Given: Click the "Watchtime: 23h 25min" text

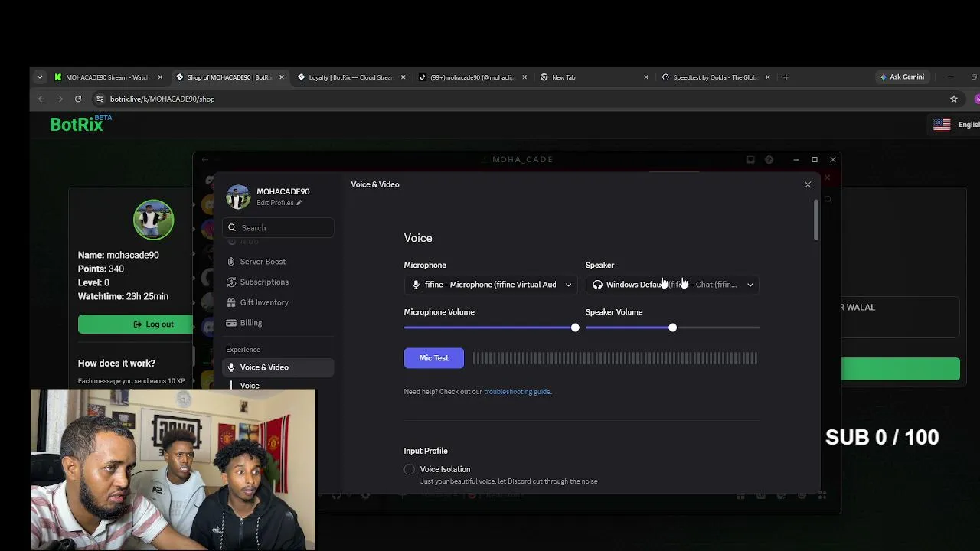Looking at the screenshot, I should click(x=123, y=296).
